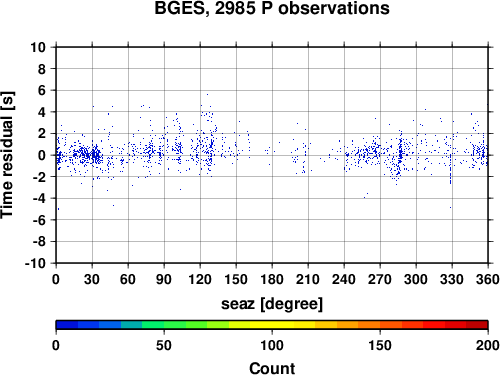500x375 pixels.
Task: Click the colorbar tick label 50
Action: coord(164,346)
